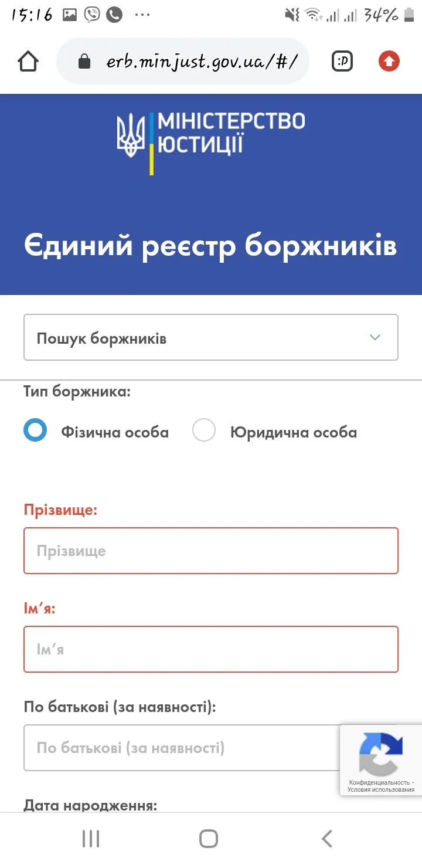Select the Фізична особа radio button
The width and height of the screenshot is (422, 868).
click(x=35, y=430)
